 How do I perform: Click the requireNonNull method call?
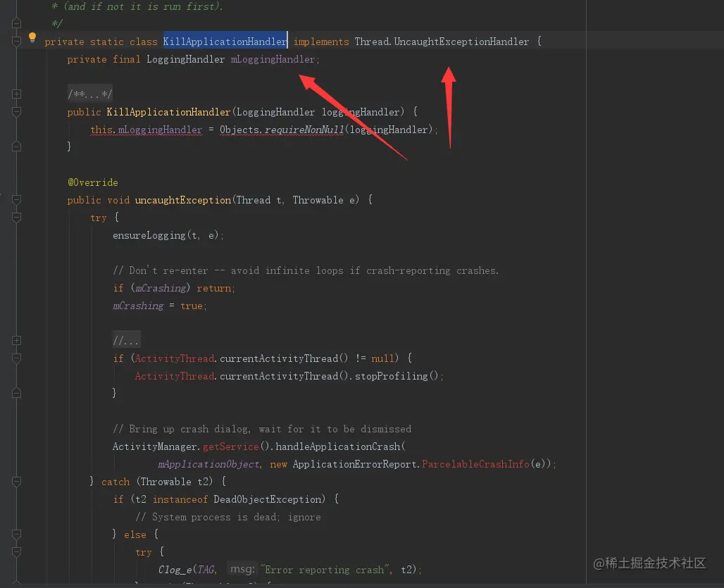(x=304, y=130)
